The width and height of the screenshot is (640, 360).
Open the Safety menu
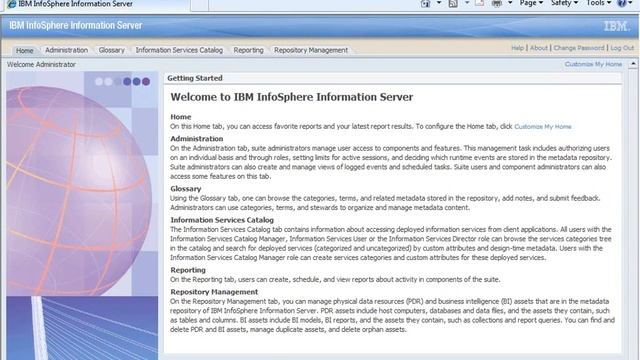[564, 3]
